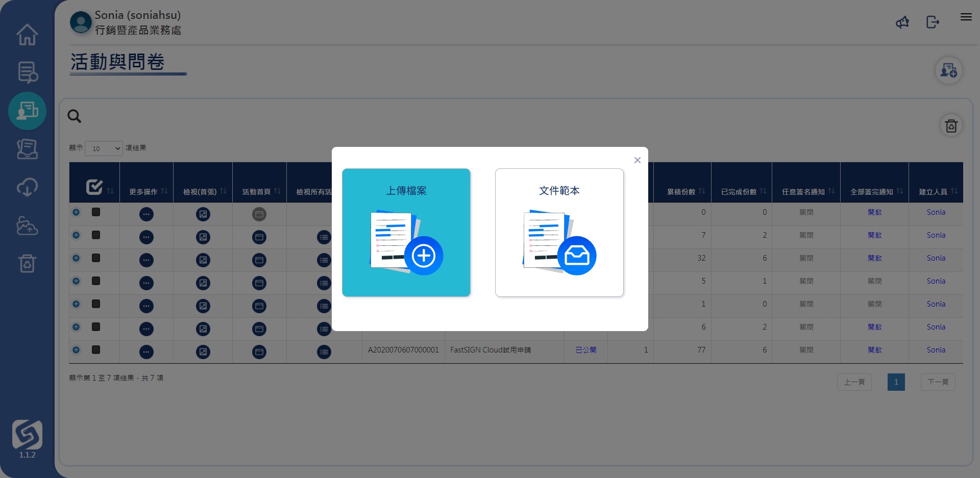Screen dimensions: 980x478
Task: Open the trash bin sidebar icon
Action: point(27,263)
